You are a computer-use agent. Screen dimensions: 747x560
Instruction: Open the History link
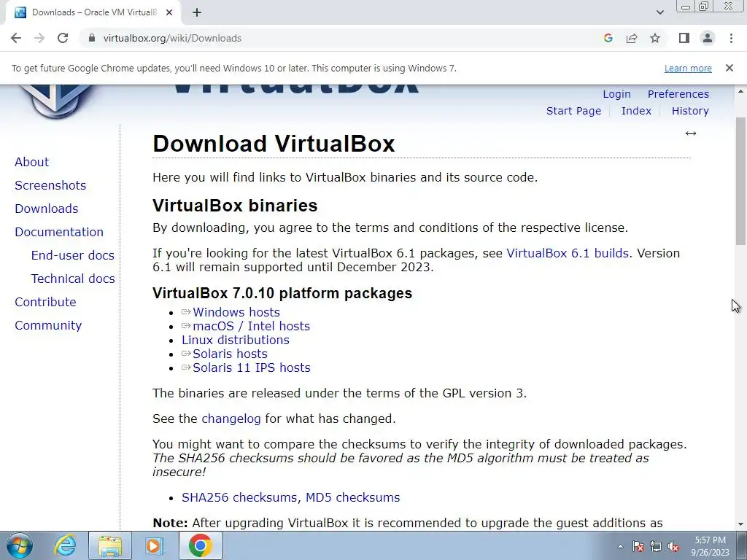[690, 111]
